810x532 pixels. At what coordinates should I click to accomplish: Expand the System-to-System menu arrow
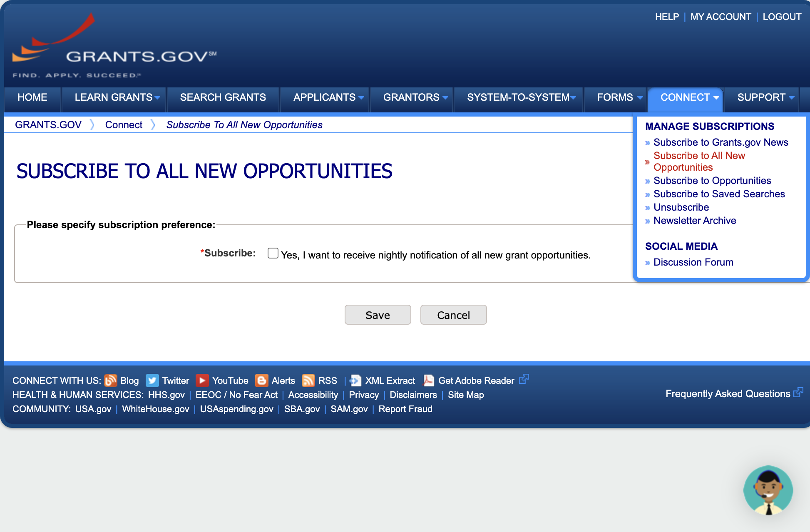pos(574,98)
